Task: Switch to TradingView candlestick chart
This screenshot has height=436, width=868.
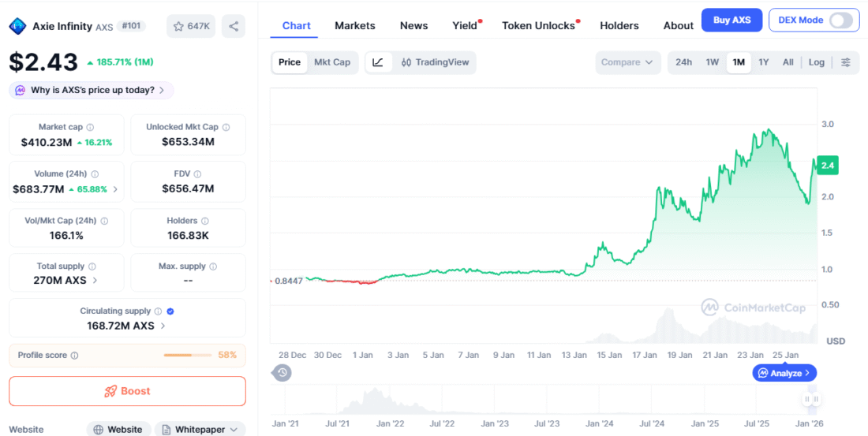Action: pos(434,62)
